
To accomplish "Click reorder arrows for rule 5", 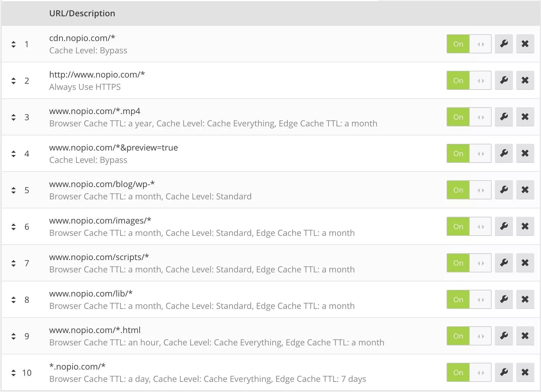I will click(13, 190).
